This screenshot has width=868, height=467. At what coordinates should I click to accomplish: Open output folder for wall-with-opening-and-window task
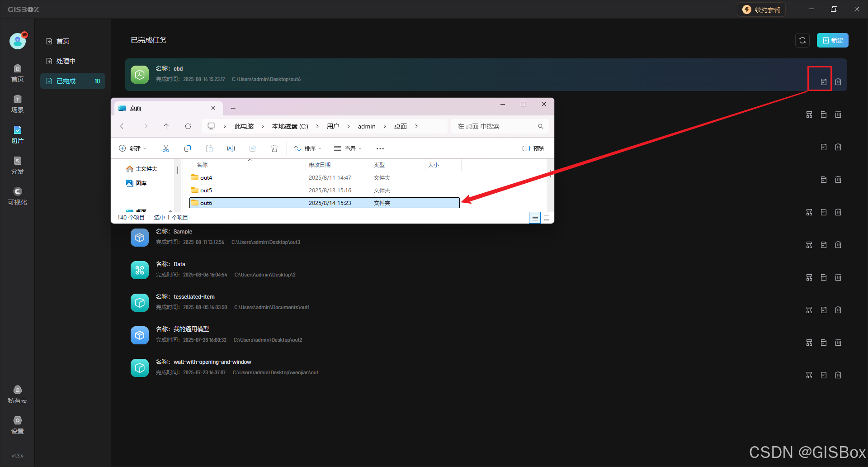(824, 375)
